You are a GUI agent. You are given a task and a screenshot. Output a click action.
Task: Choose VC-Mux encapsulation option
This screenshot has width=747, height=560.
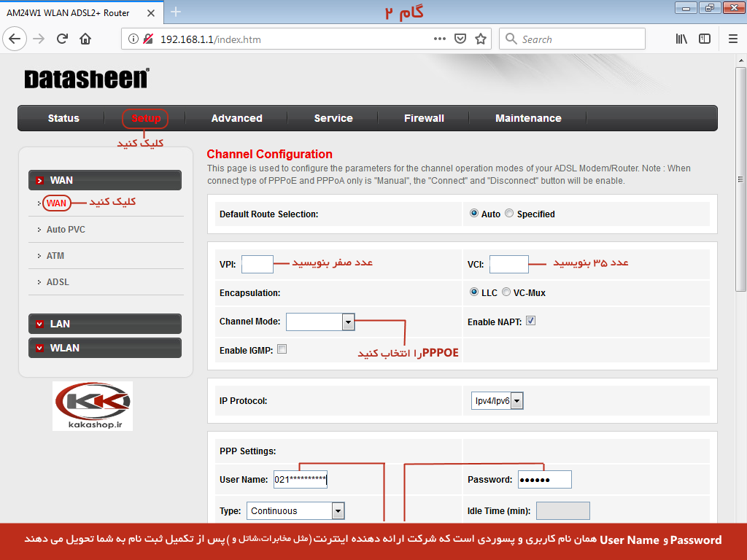click(506, 292)
